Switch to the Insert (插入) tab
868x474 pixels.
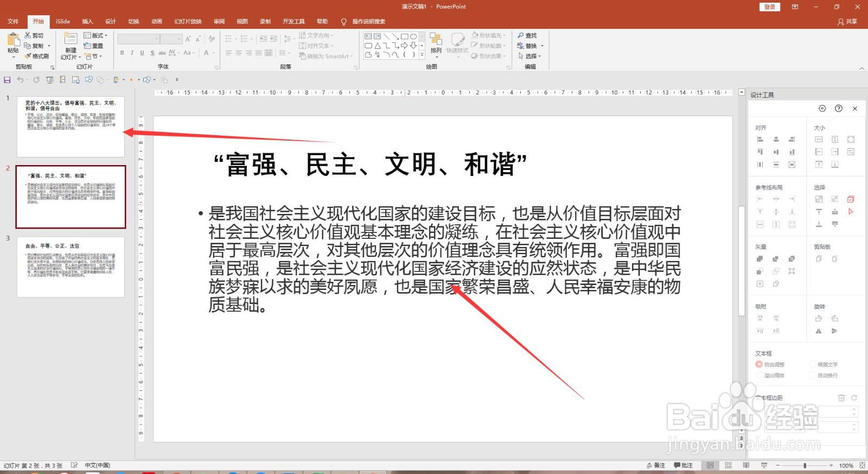(87, 21)
